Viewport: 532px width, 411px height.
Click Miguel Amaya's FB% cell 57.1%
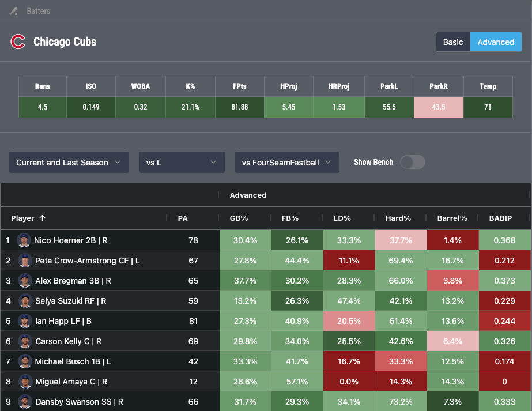[297, 382]
